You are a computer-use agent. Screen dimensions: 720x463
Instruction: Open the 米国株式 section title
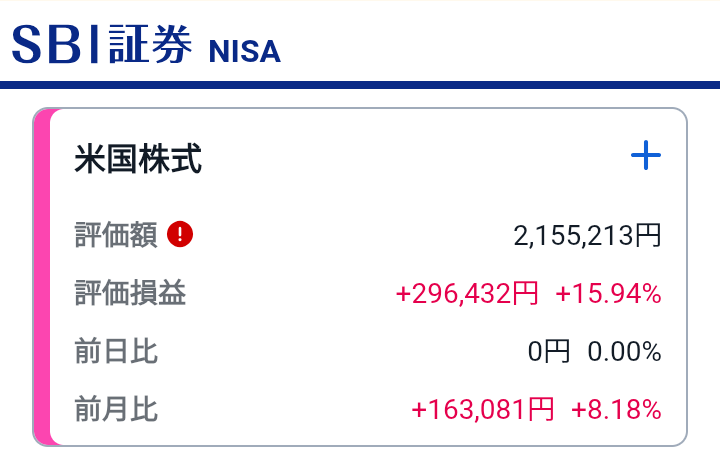point(138,158)
